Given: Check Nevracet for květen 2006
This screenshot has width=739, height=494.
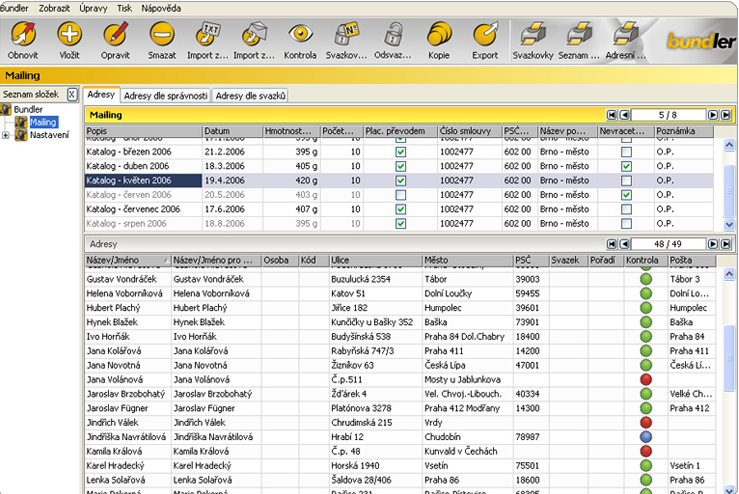Looking at the screenshot, I should [x=626, y=181].
